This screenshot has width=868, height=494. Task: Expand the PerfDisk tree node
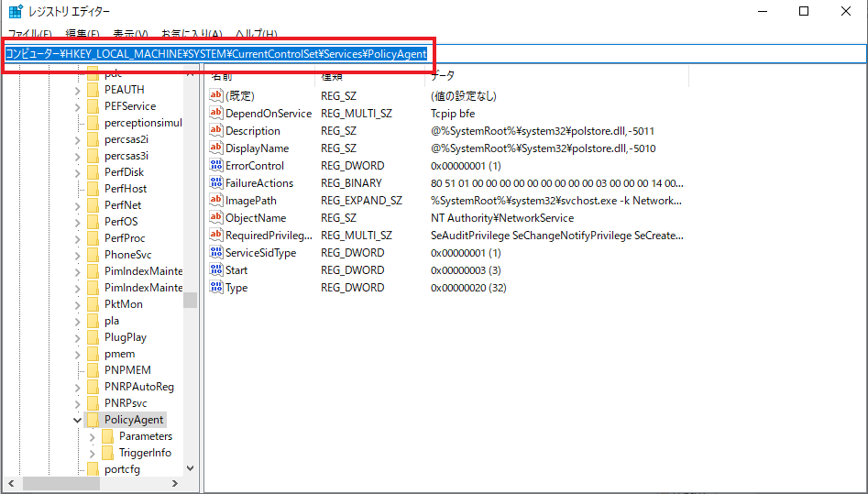tap(77, 172)
